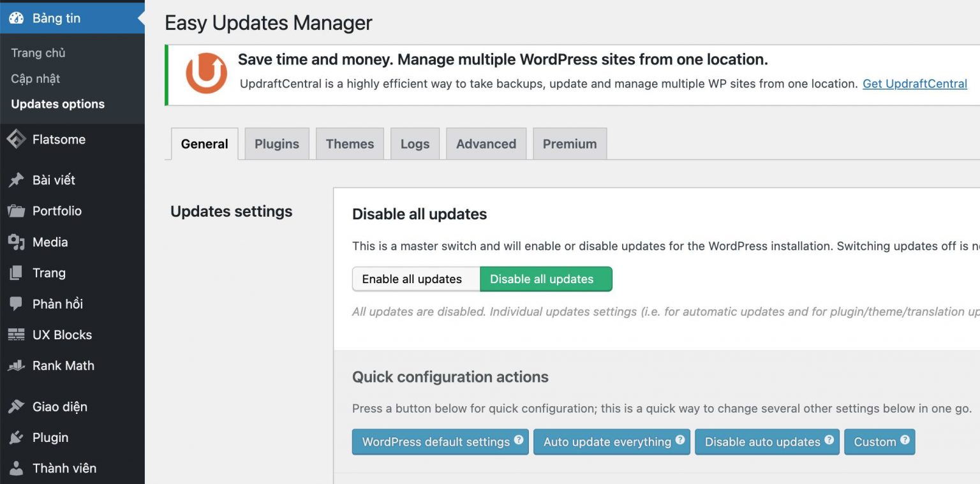Viewport: 980px width, 484px height.
Task: Open the Advanced tab
Action: (486, 144)
